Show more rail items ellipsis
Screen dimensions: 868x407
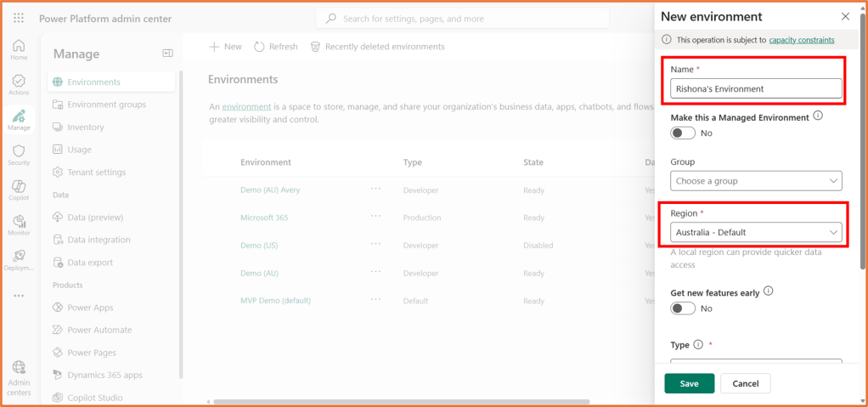point(19,296)
